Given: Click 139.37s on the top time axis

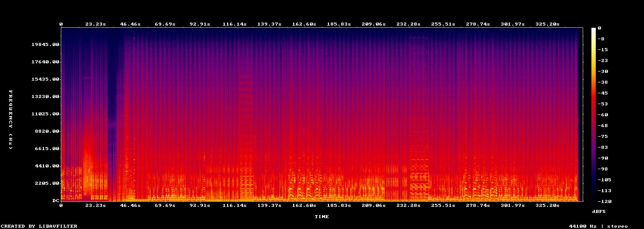Looking at the screenshot, I should (269, 24).
